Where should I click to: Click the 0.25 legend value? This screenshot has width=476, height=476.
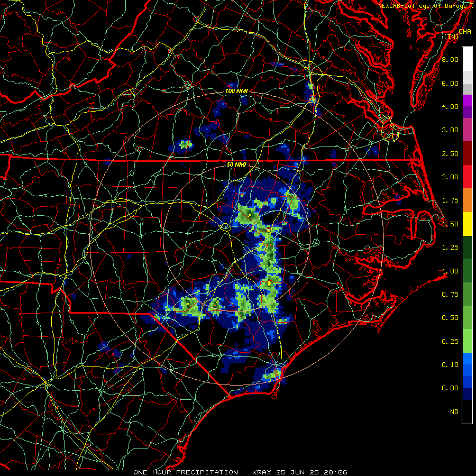point(450,342)
